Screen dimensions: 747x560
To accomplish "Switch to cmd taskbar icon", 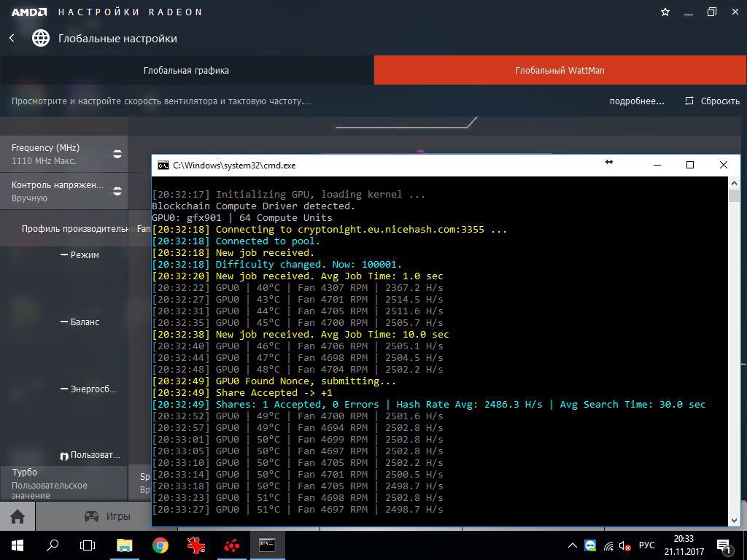I will pos(267,545).
